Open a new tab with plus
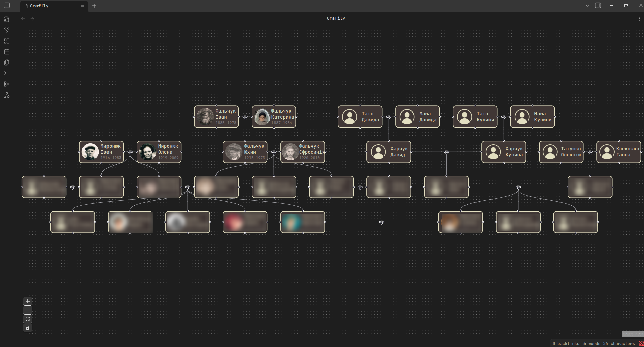The image size is (644, 347). tap(94, 6)
